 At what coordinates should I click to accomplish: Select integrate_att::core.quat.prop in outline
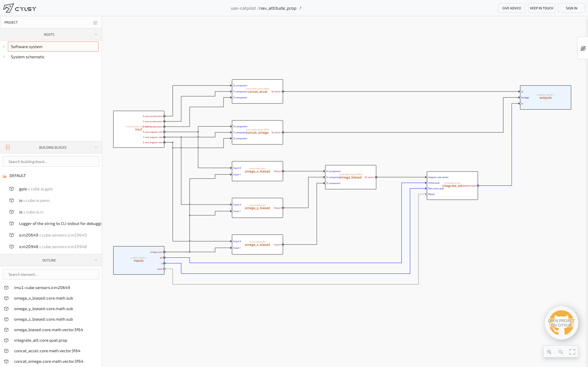40,340
